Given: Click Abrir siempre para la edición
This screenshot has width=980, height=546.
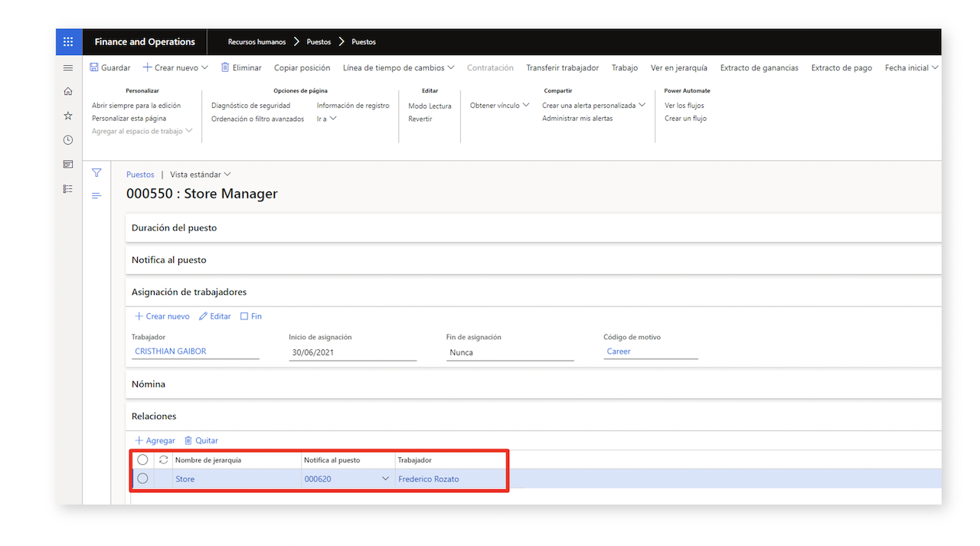Looking at the screenshot, I should [136, 106].
